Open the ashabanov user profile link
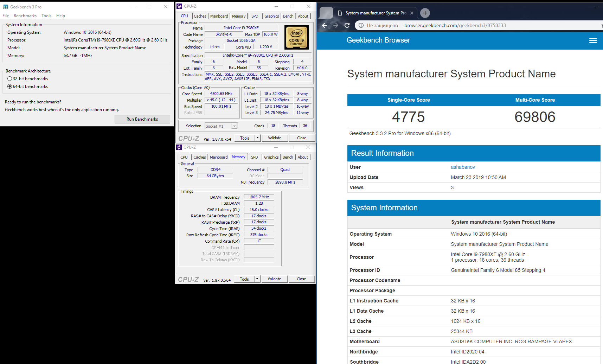The image size is (603, 364). (x=463, y=167)
